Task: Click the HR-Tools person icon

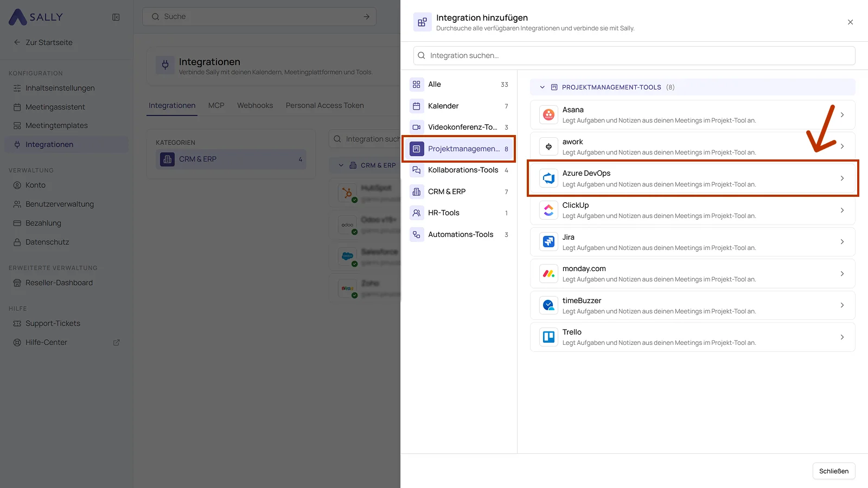Action: pyautogui.click(x=417, y=213)
